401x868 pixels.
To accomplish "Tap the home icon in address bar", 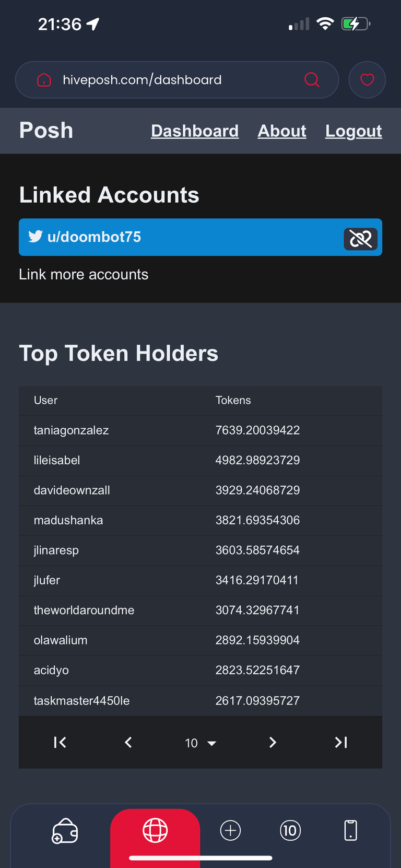I will click(44, 79).
